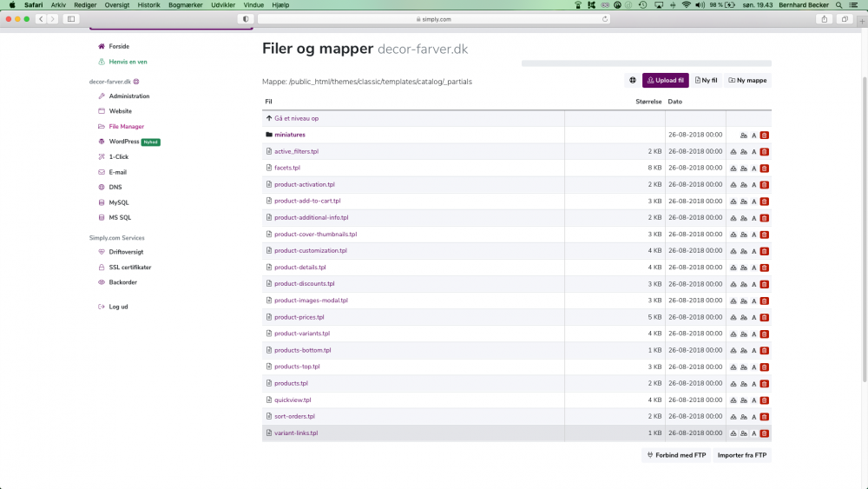Go up one level via Gå et niveau op

pyautogui.click(x=296, y=118)
